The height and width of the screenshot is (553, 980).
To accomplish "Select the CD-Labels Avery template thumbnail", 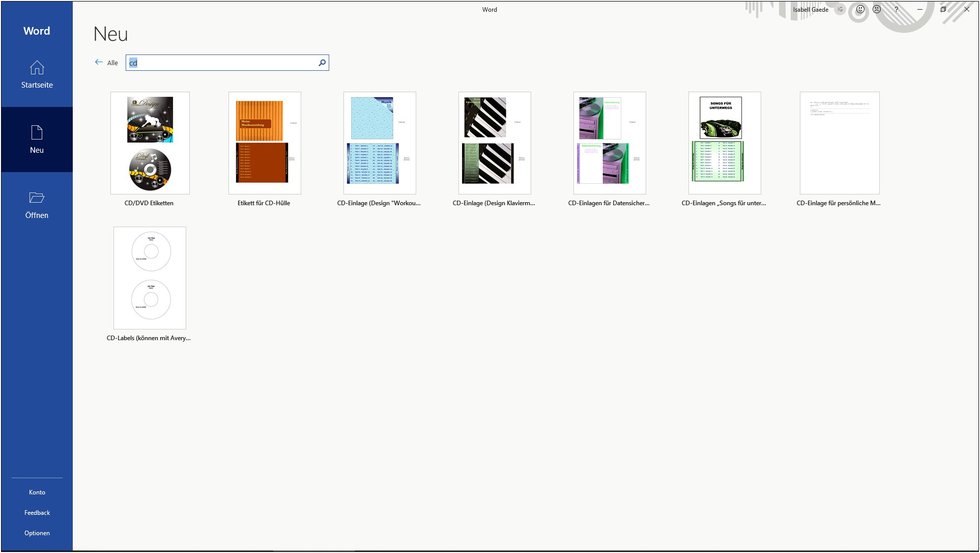I will click(150, 278).
